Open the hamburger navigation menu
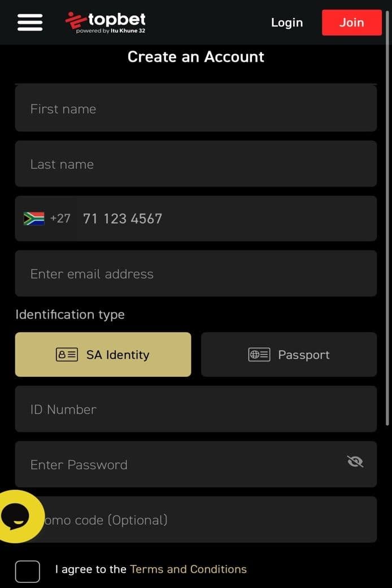This screenshot has height=588, width=392. (29, 22)
